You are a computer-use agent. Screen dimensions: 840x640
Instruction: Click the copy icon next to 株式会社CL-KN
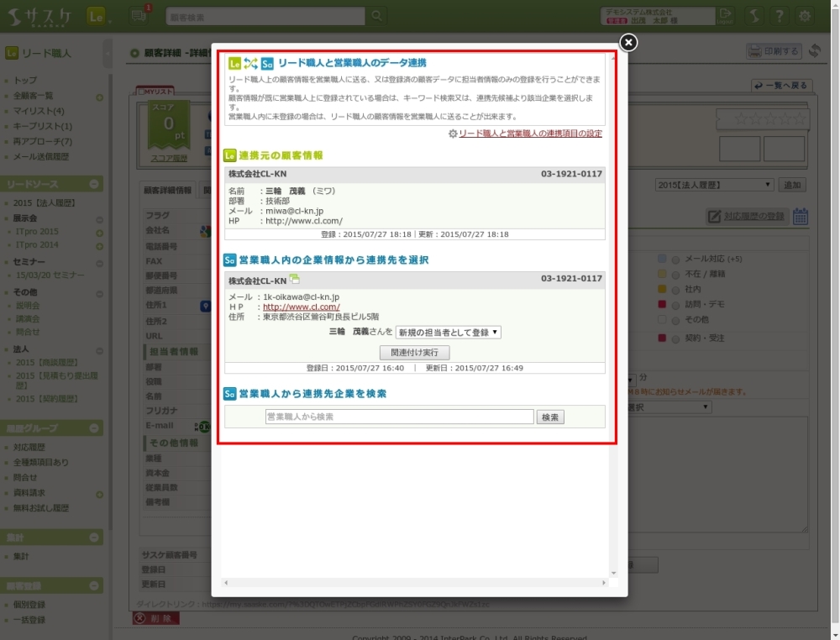pyautogui.click(x=294, y=279)
